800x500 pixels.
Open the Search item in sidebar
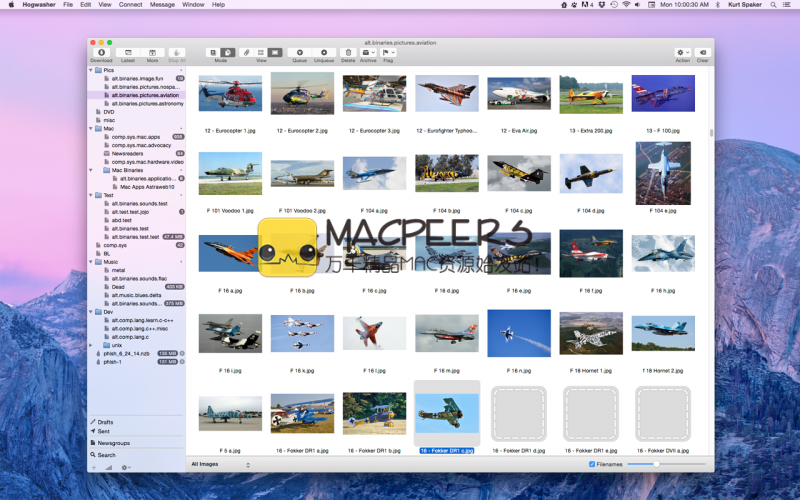pos(106,455)
